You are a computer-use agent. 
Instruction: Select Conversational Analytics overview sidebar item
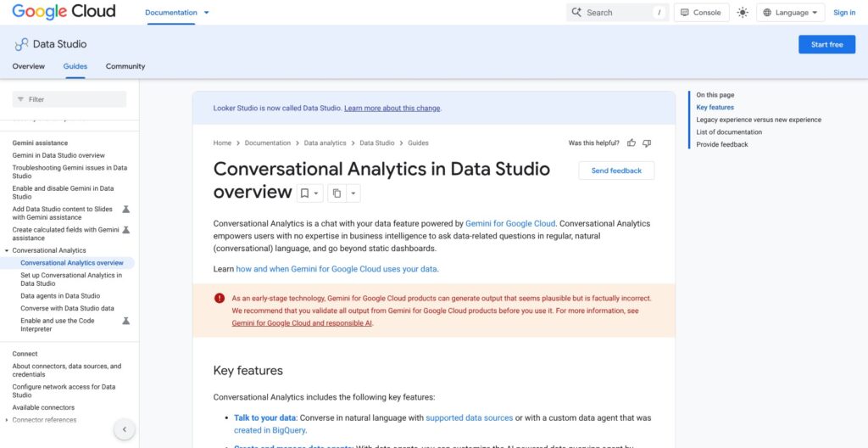point(72,263)
